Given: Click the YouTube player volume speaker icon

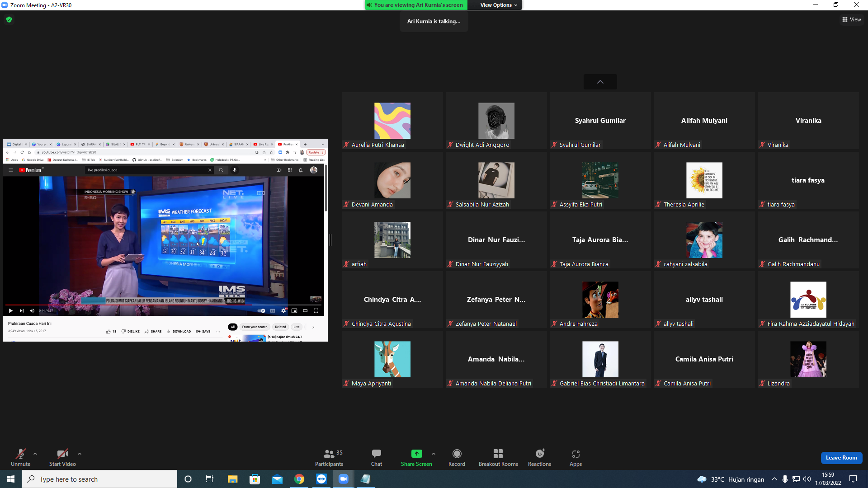Looking at the screenshot, I should pyautogui.click(x=32, y=310).
